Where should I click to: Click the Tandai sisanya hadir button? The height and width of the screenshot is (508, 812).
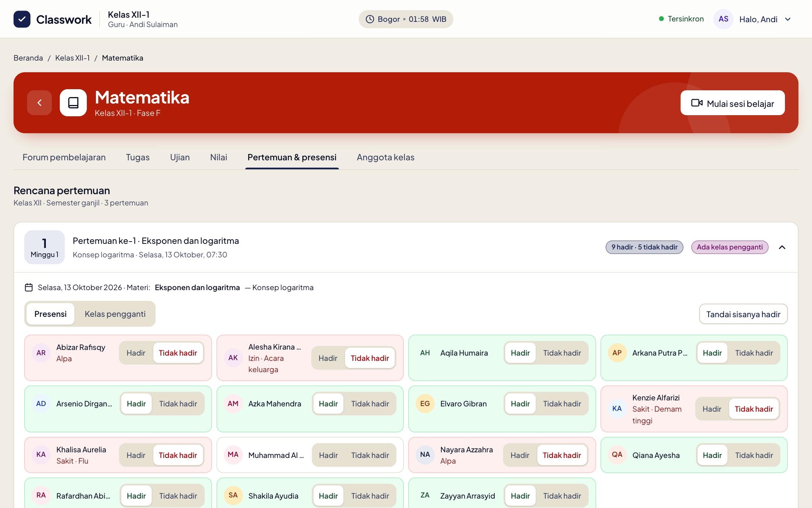tap(743, 314)
